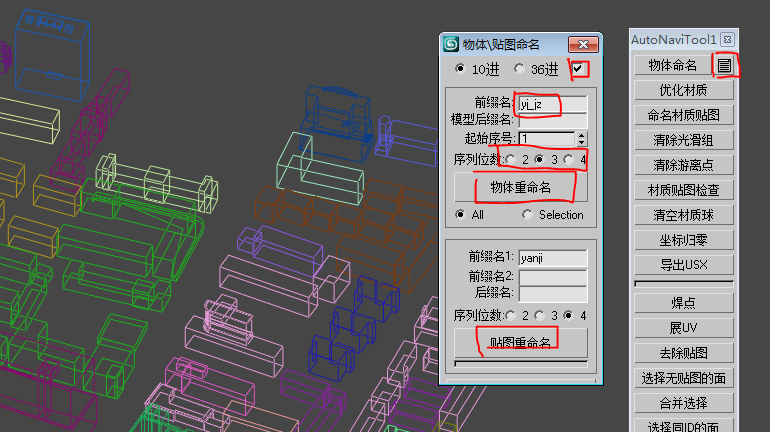Click the 展UV button
The height and width of the screenshot is (432, 770).
tap(684, 328)
